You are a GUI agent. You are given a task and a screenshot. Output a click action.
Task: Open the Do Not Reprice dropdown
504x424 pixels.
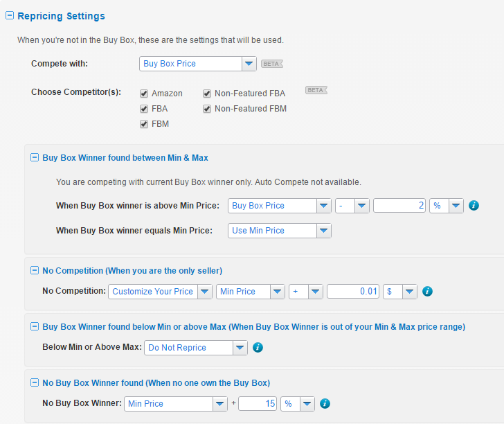(x=196, y=348)
